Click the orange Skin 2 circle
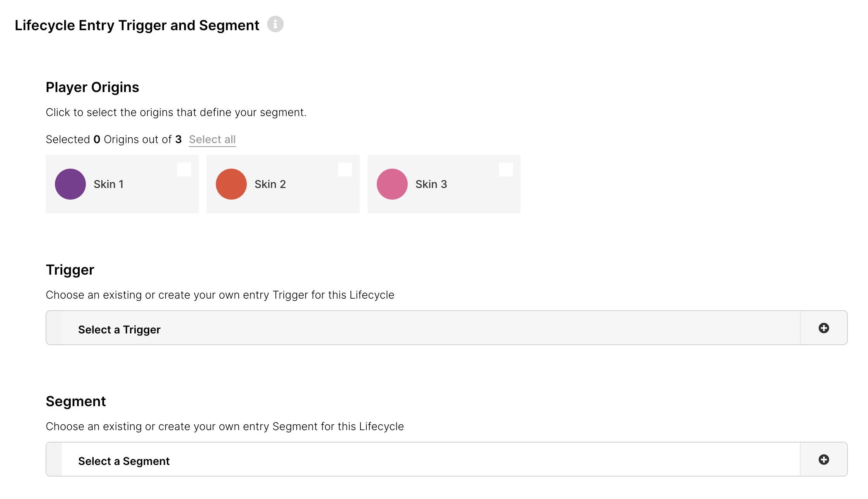The width and height of the screenshot is (868, 499). (231, 184)
